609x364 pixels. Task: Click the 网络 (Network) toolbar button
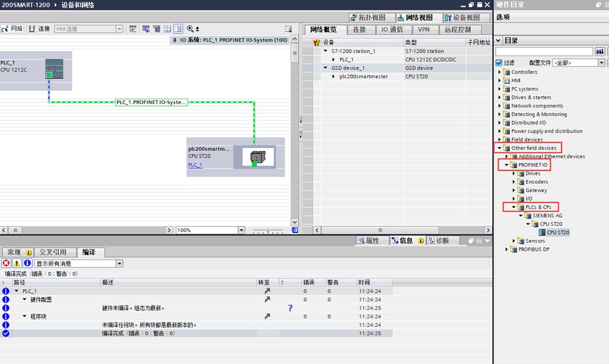12,29
